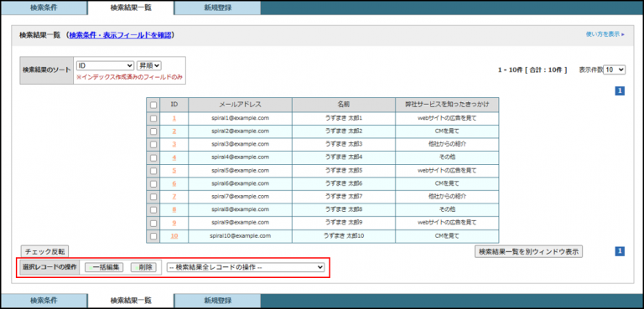Check the row for spiral2@example.com
Screen dimensions: 644x309
click(153, 131)
